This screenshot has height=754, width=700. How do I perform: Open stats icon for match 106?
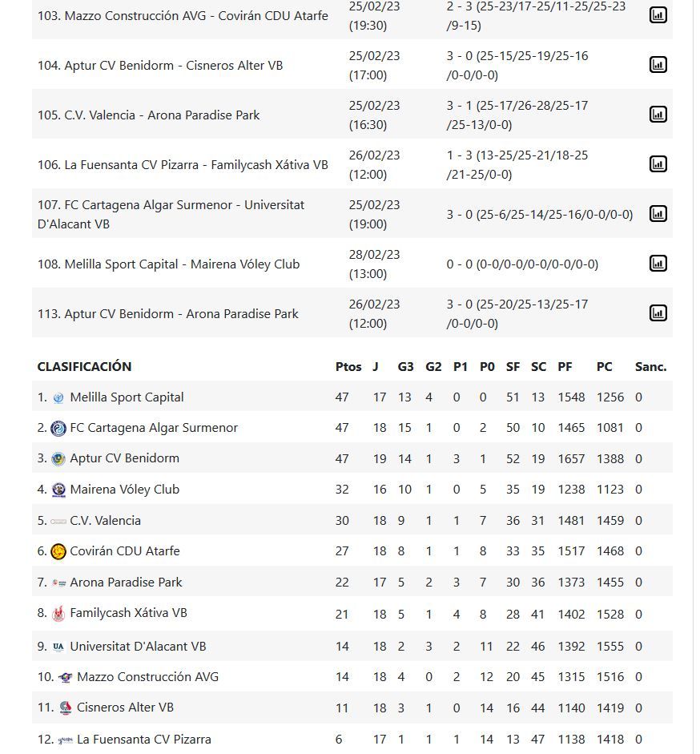click(x=658, y=164)
